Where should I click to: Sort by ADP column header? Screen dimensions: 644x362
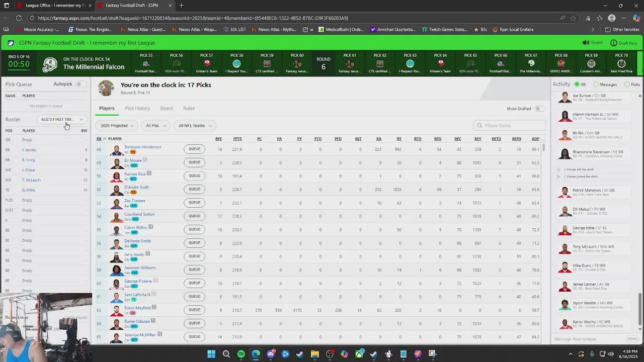535,139
